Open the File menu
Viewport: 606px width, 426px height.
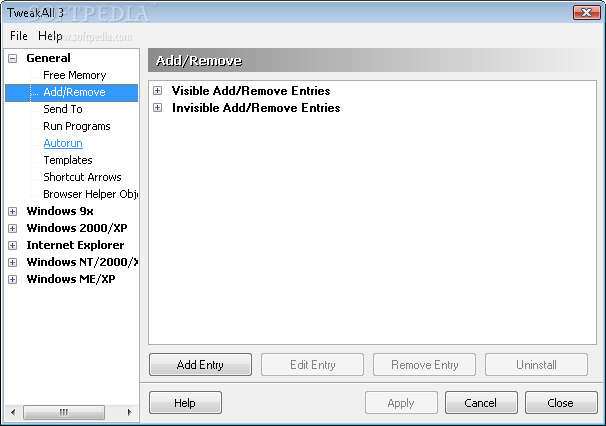(19, 36)
